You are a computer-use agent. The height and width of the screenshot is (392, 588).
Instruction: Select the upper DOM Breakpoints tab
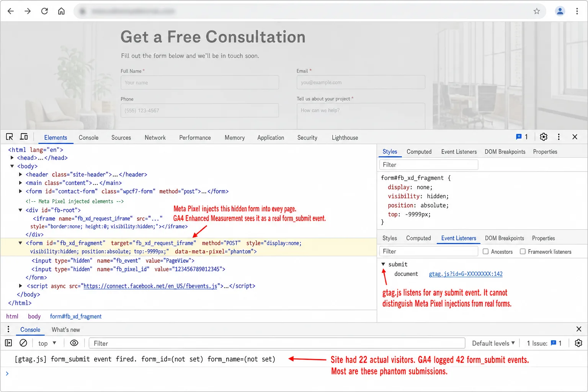pos(505,152)
